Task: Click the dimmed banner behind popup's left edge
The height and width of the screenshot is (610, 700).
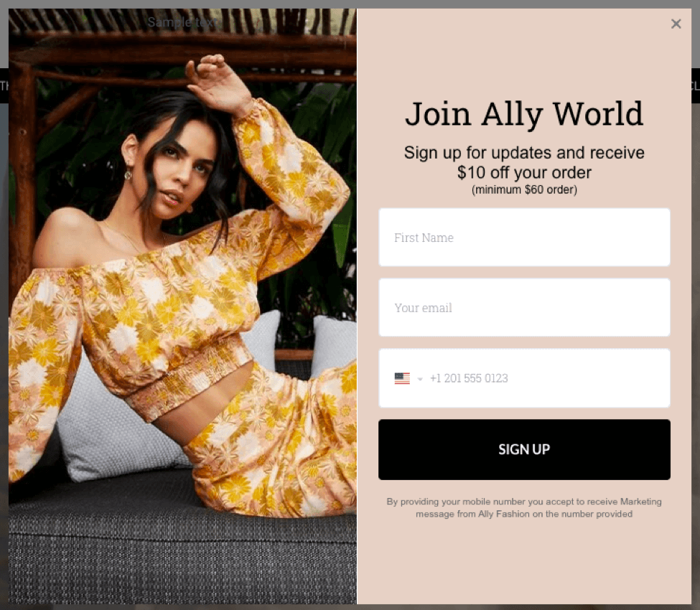Action: click(4, 85)
